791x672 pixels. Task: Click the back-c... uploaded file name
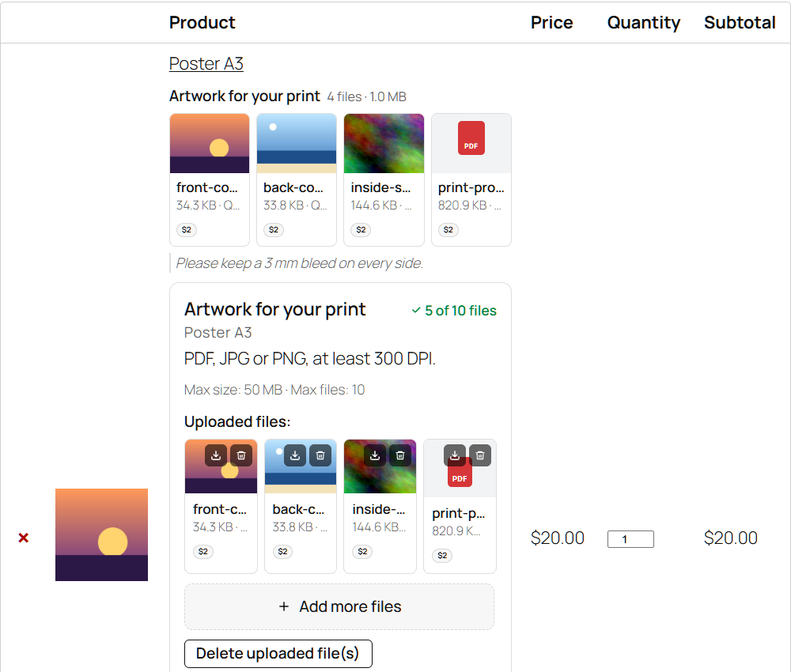click(298, 510)
